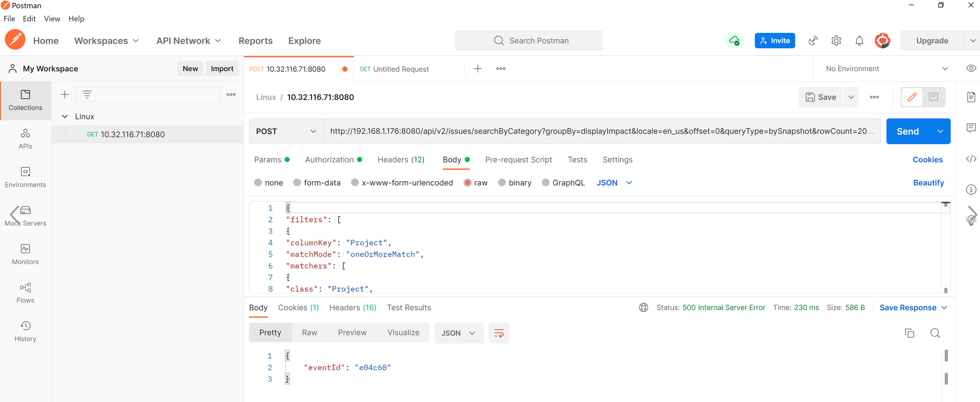This screenshot has height=402, width=980.
Task: Open the settings gear icon
Action: 836,41
